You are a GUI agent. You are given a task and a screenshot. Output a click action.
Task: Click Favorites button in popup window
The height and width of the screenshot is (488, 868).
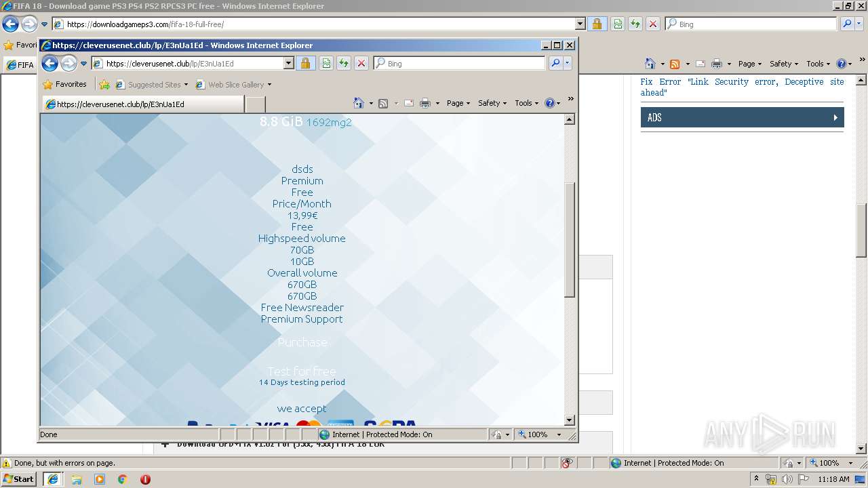pyautogui.click(x=64, y=85)
